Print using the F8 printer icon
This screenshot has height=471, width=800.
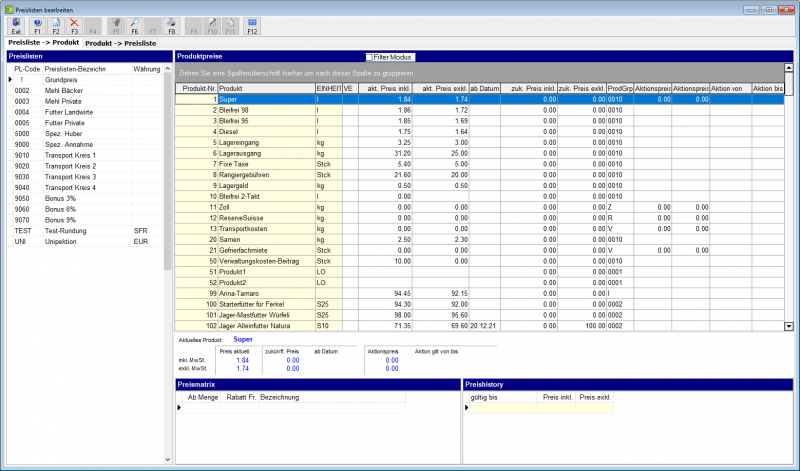171,26
